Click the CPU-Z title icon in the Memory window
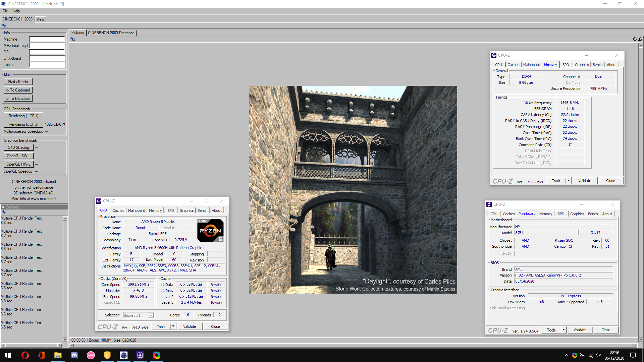 click(x=494, y=55)
